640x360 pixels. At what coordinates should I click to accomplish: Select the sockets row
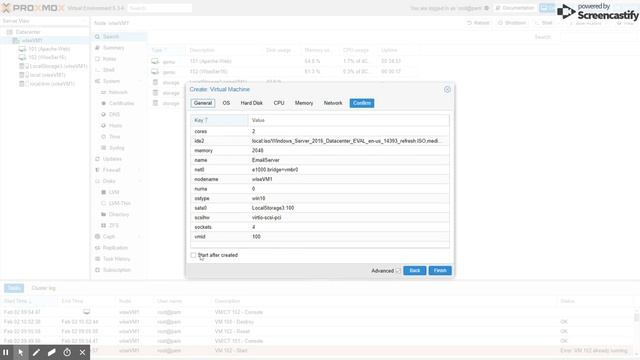320,227
